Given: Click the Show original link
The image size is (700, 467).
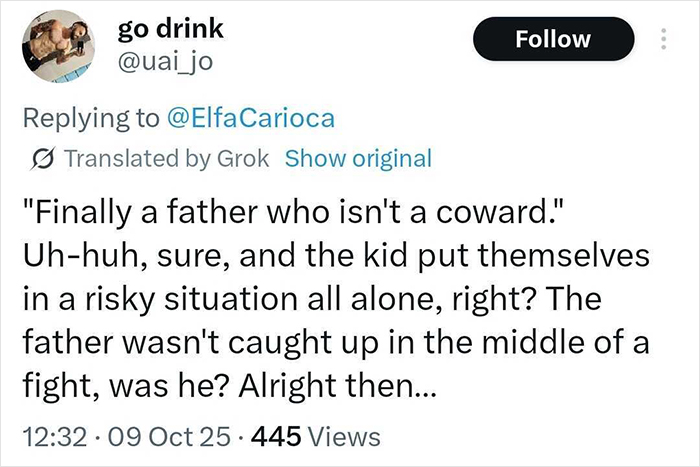Looking at the screenshot, I should point(358,159).
